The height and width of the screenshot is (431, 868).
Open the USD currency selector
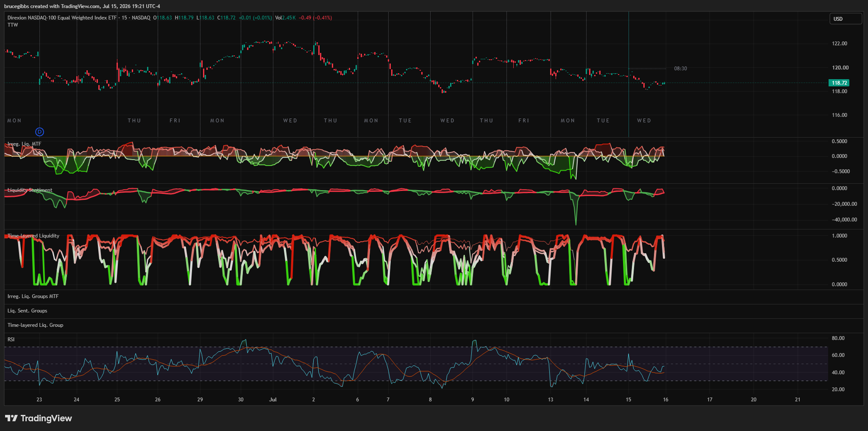[x=846, y=19]
